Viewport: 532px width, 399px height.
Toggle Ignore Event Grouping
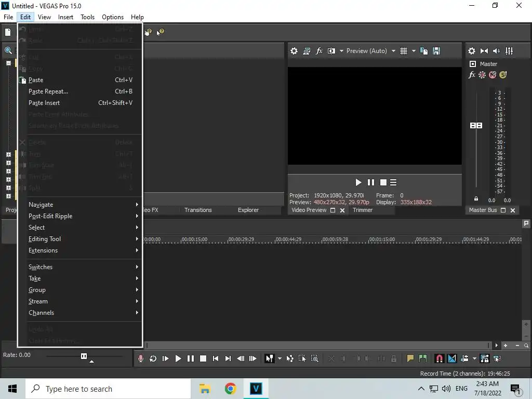pos(497,358)
